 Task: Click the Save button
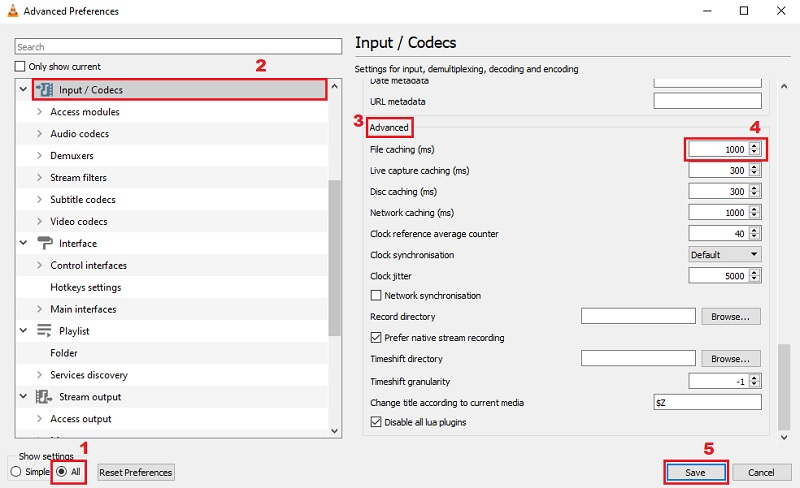tap(695, 472)
